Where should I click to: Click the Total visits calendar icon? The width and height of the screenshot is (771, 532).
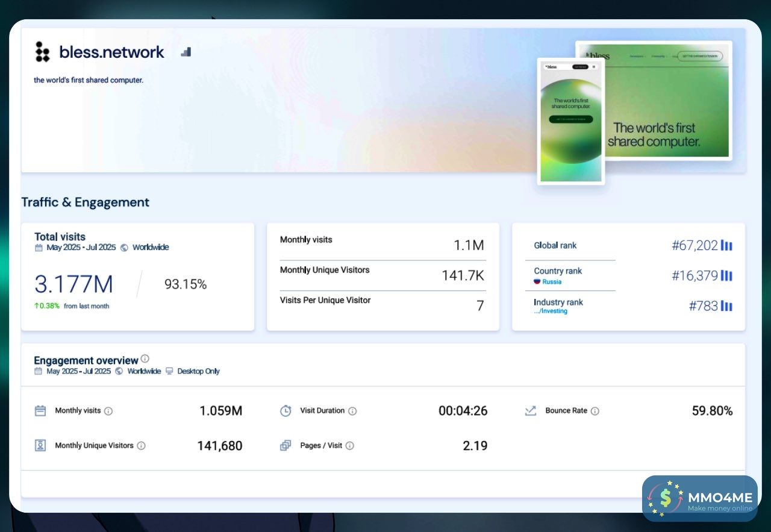pyautogui.click(x=39, y=248)
